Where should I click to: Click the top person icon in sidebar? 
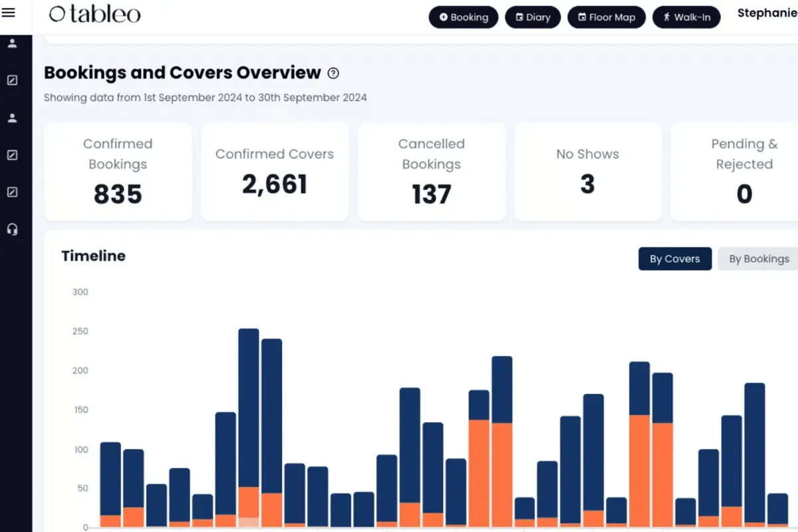pyautogui.click(x=12, y=44)
